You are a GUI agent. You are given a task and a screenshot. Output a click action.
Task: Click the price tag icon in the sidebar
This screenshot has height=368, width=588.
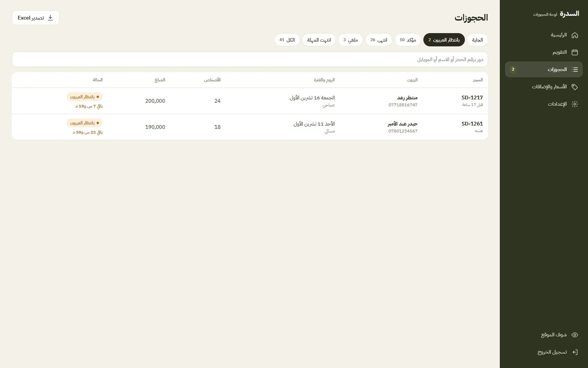click(x=575, y=87)
